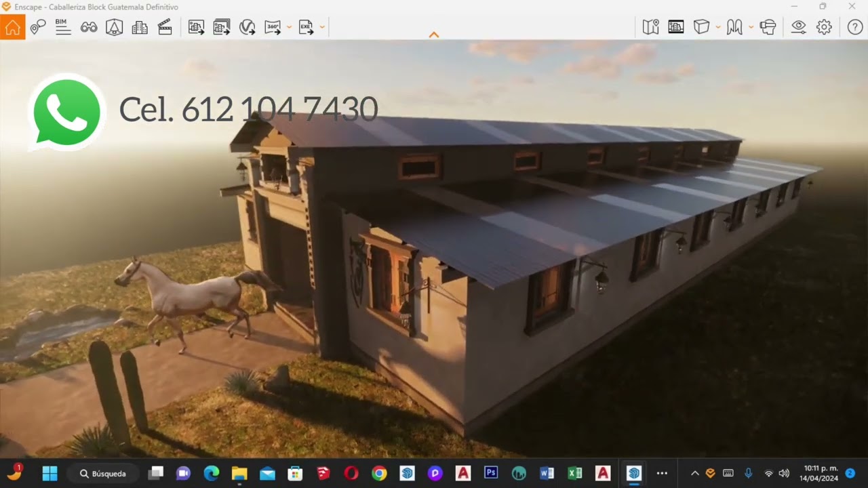Toggle Safe Frame display

click(676, 27)
